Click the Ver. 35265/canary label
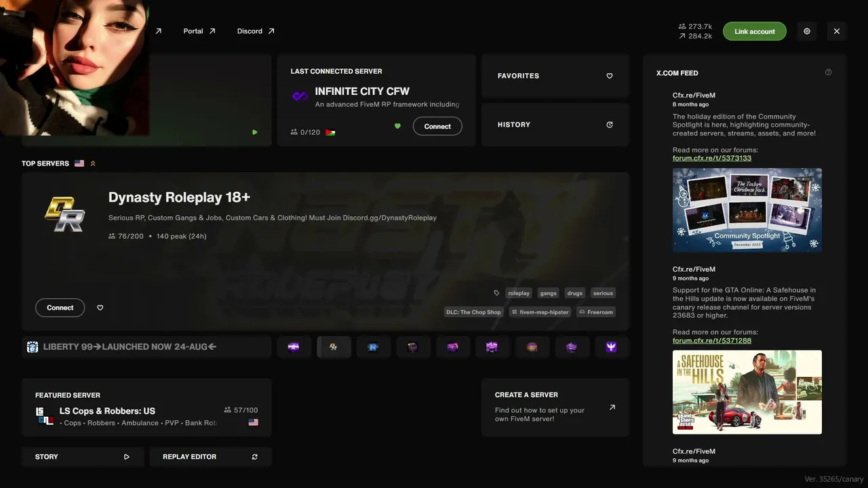868x488 pixels. [834, 479]
